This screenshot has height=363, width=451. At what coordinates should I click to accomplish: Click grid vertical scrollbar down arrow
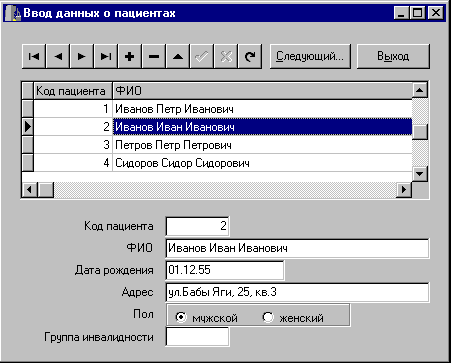[420, 174]
